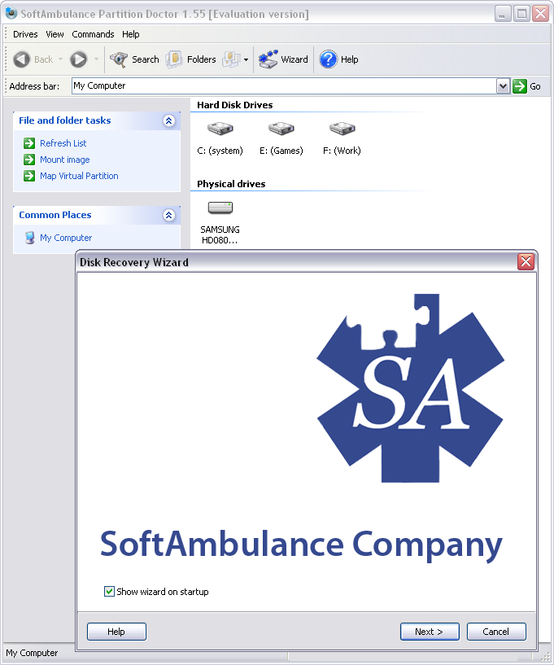Maximize the Partition Doctor window
Screen dimensions: 554x665
[x=521, y=14]
